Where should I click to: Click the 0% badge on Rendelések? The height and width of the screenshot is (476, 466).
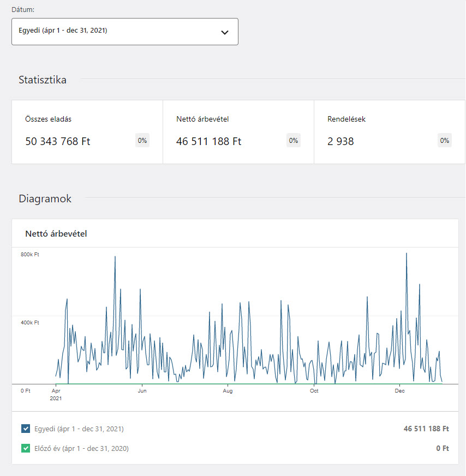445,141
